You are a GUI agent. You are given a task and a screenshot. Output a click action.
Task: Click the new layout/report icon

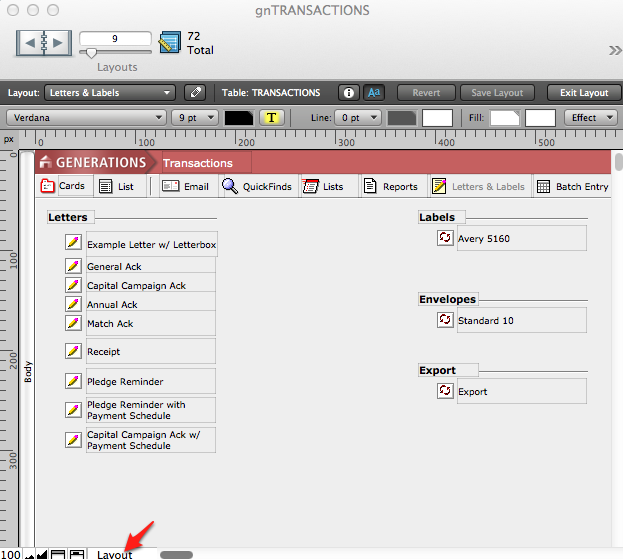(x=170, y=43)
